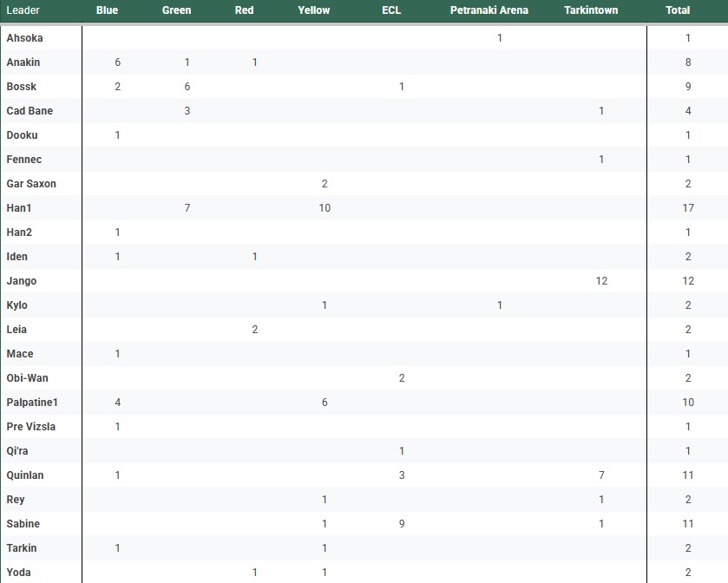Select the Gar Saxon leader name
Viewport: 728px width, 583px height.
31,184
